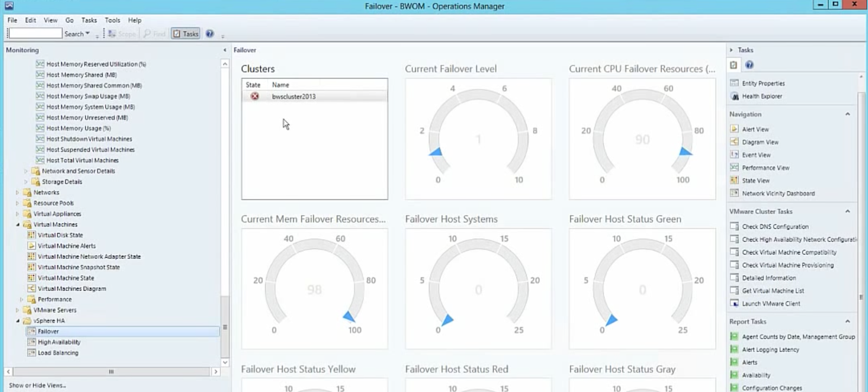
Task: Sort clusters by State column header
Action: tap(253, 85)
